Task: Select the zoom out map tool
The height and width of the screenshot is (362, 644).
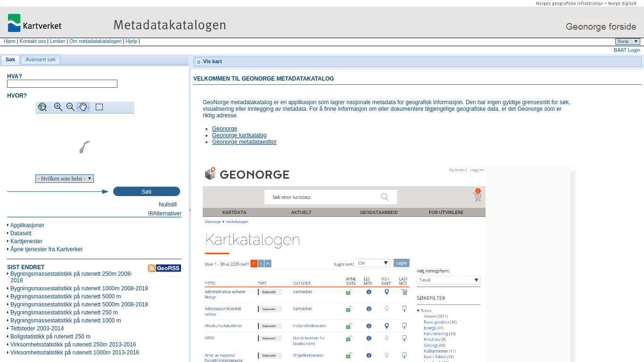Action: pos(71,107)
